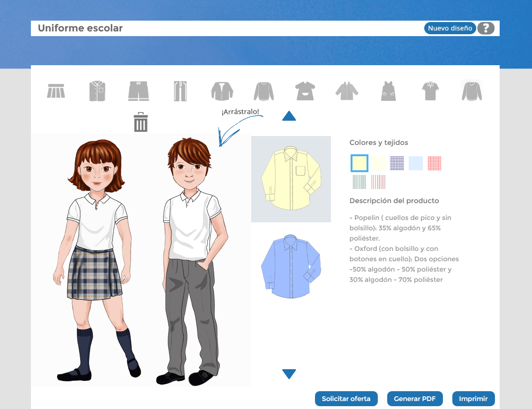This screenshot has width=532, height=409.
Task: Open the trash bin to remove clothing
Action: click(x=140, y=121)
